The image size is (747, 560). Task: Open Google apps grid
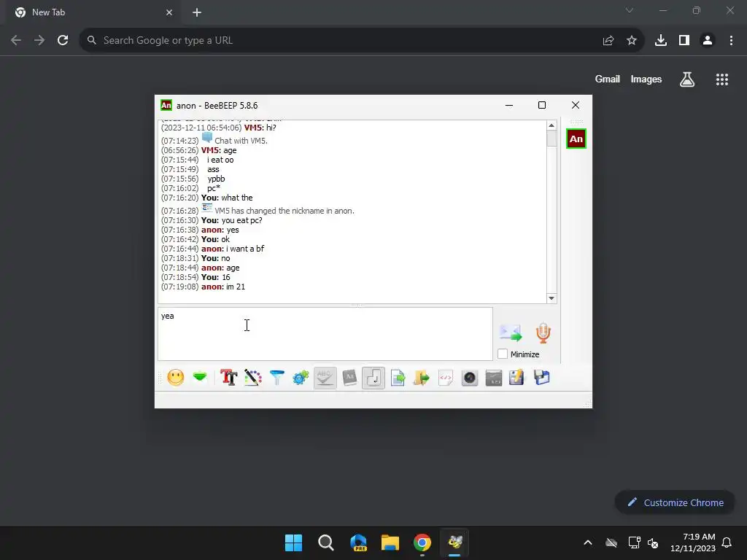tap(722, 79)
